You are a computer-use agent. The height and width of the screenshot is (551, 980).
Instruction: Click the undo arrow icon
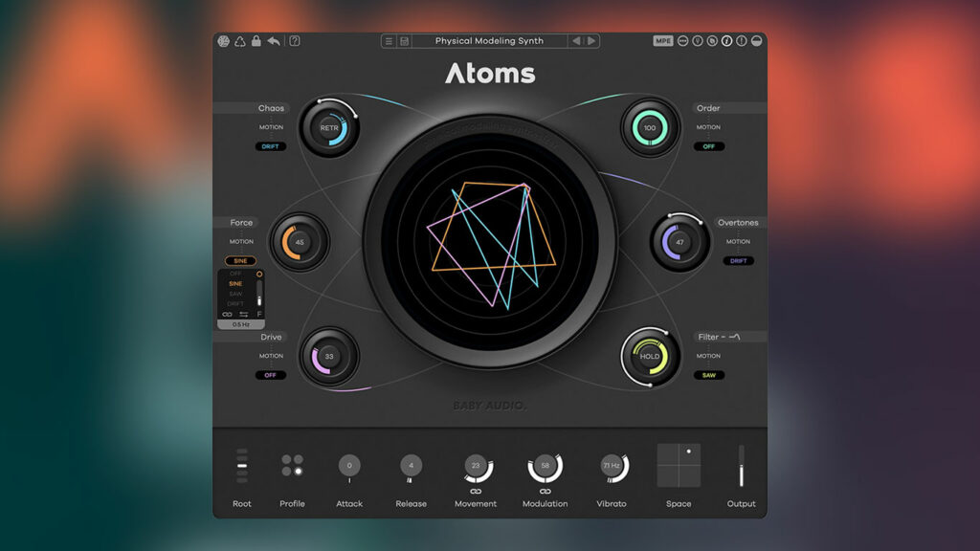pos(274,40)
